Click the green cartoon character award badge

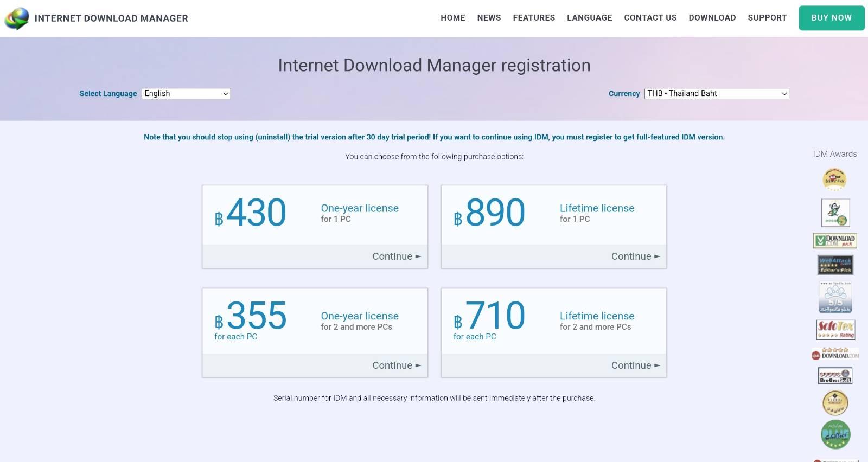point(835,213)
